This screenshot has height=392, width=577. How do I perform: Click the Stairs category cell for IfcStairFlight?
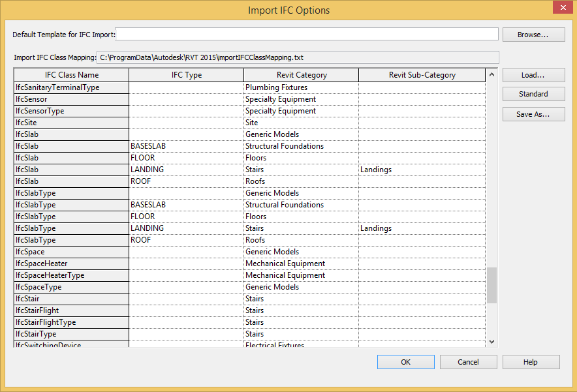(301, 310)
